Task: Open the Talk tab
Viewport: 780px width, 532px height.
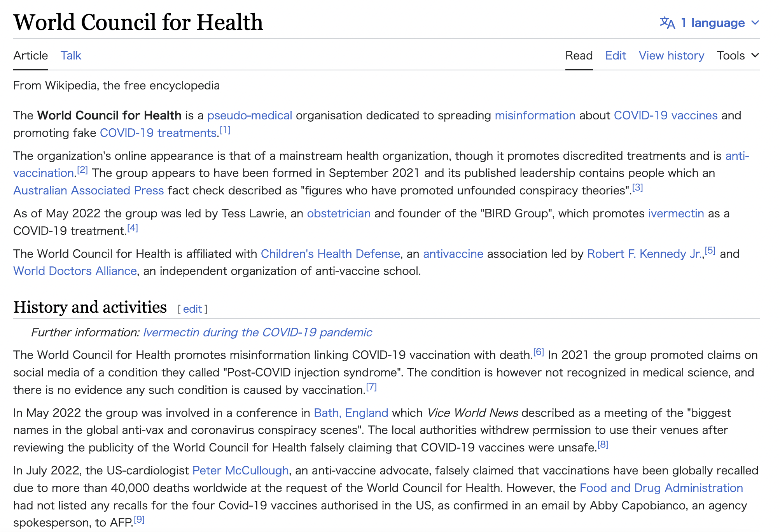Action: (71, 56)
